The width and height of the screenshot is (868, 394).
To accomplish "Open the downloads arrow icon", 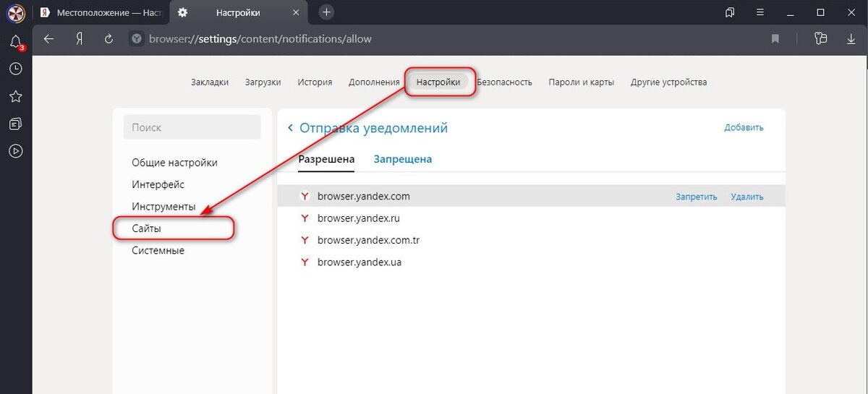I will (851, 39).
